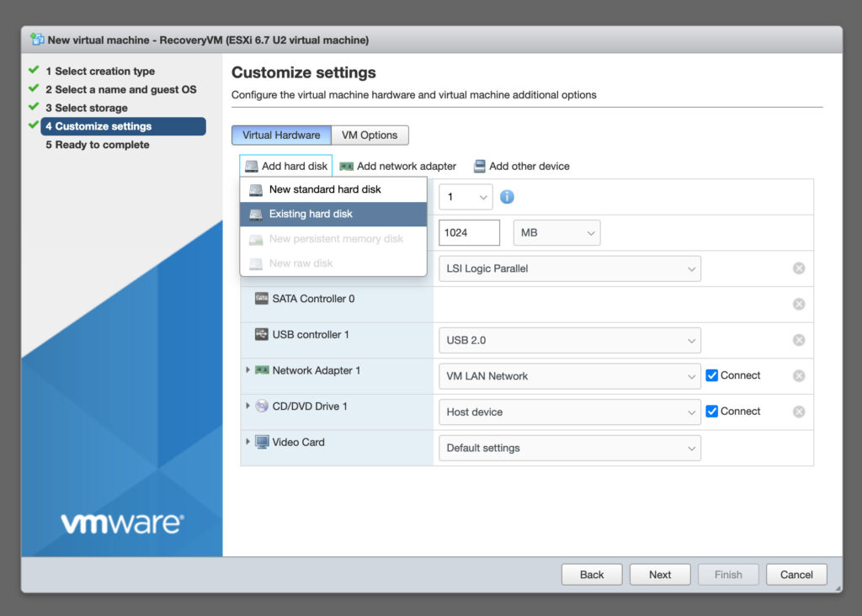The image size is (862, 616).
Task: Open the Host device dropdown
Action: point(570,412)
